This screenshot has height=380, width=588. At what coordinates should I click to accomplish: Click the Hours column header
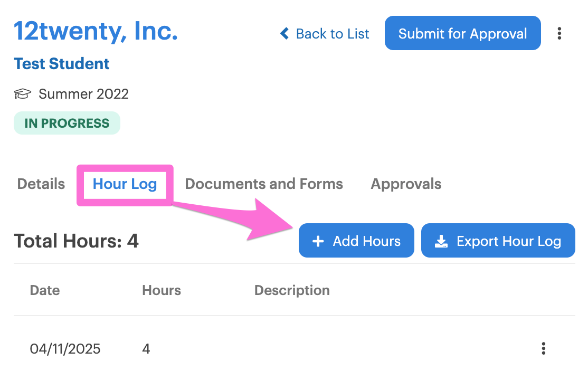tap(162, 290)
